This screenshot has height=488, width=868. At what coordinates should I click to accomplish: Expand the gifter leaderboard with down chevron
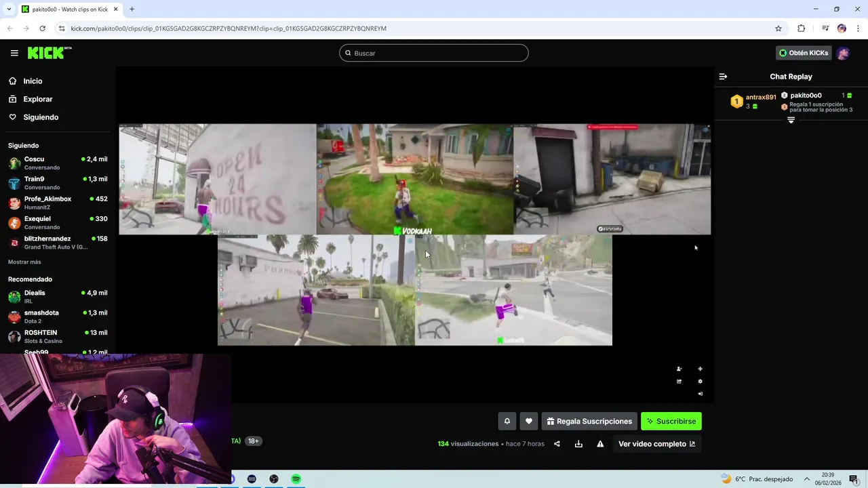tap(791, 120)
